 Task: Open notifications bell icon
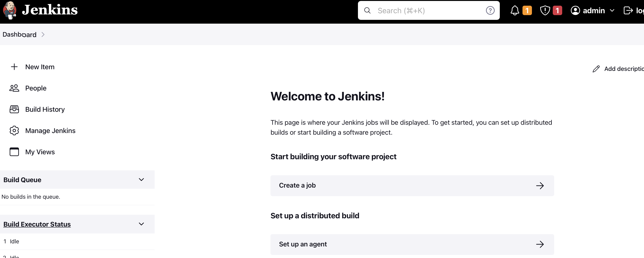(515, 10)
